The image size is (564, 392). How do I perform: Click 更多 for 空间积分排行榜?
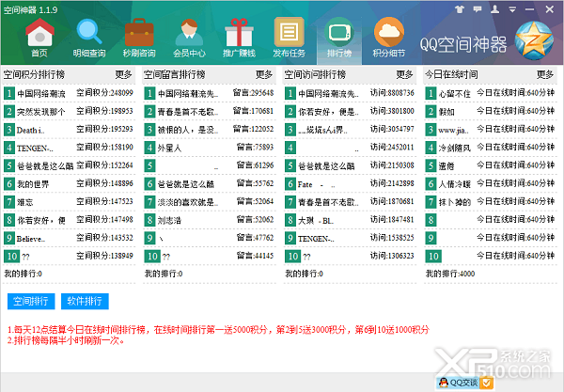(124, 74)
